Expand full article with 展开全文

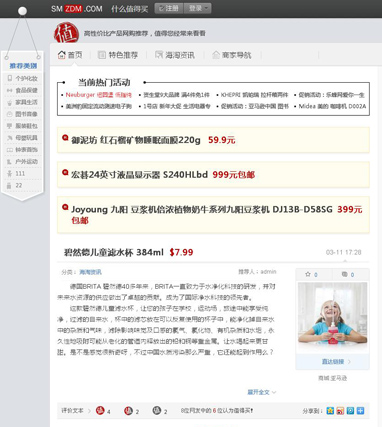pos(261,392)
